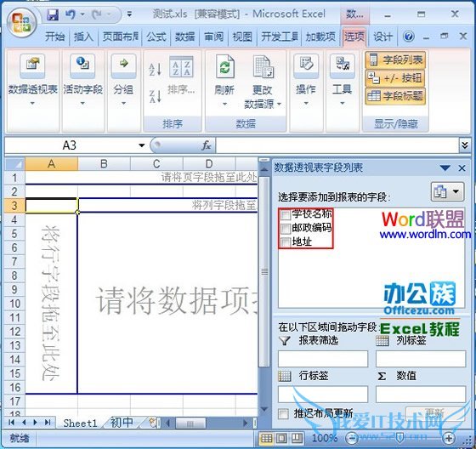This screenshot has width=476, height=449.
Task: Click the round Office button
Action: click(21, 24)
